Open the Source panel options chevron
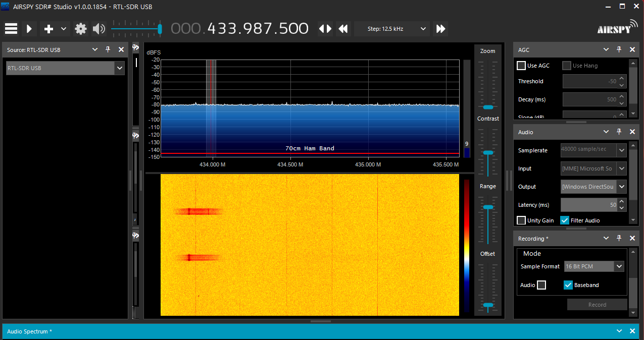 tap(95, 49)
